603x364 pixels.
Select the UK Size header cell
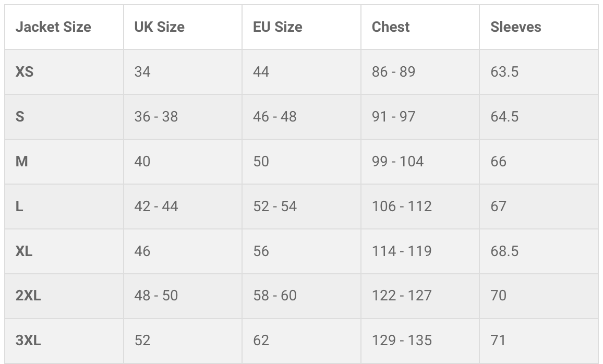(159, 27)
